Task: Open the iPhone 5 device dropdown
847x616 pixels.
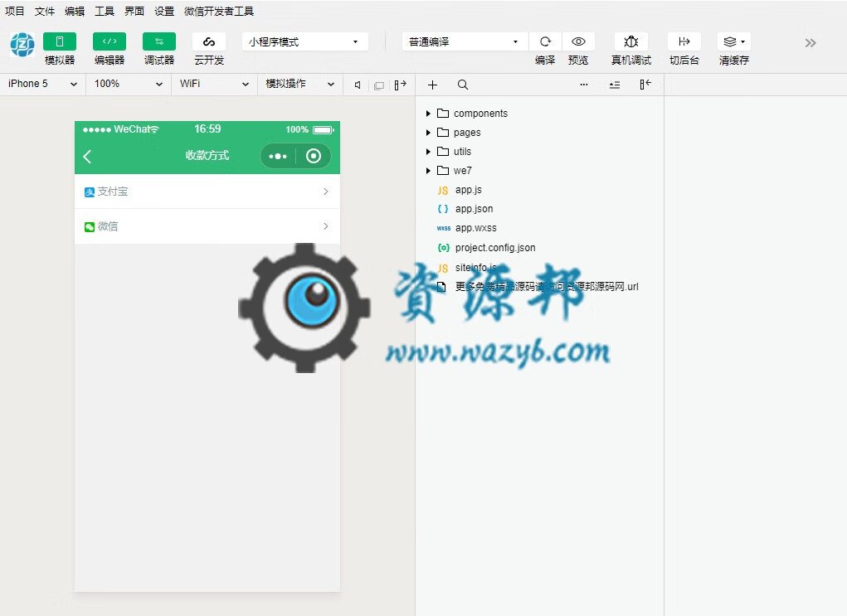Action: coord(42,84)
